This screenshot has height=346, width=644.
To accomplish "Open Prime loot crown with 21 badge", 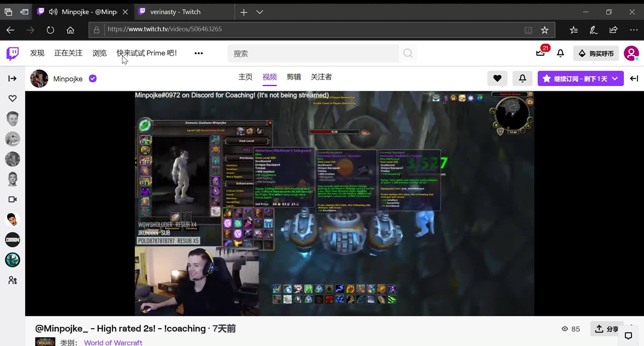I will point(541,53).
